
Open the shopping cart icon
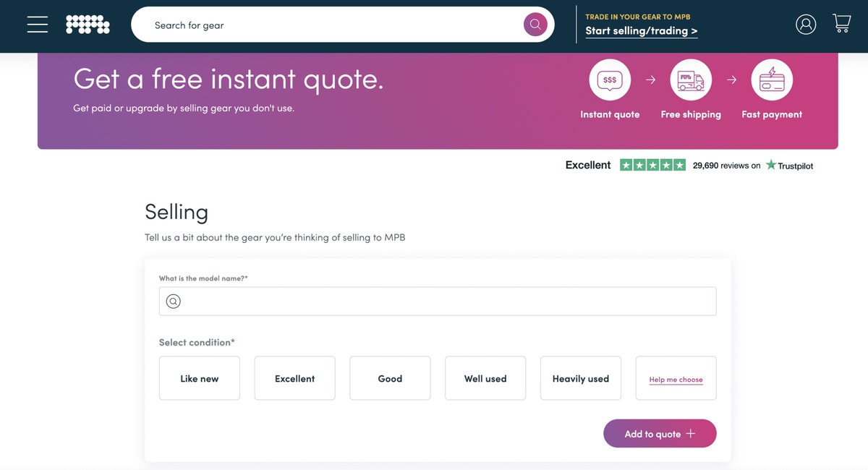pos(841,24)
